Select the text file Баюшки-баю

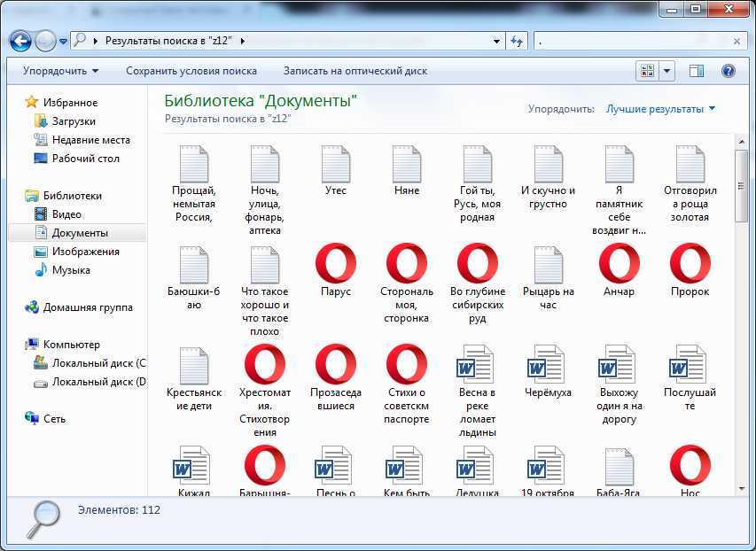[194, 278]
